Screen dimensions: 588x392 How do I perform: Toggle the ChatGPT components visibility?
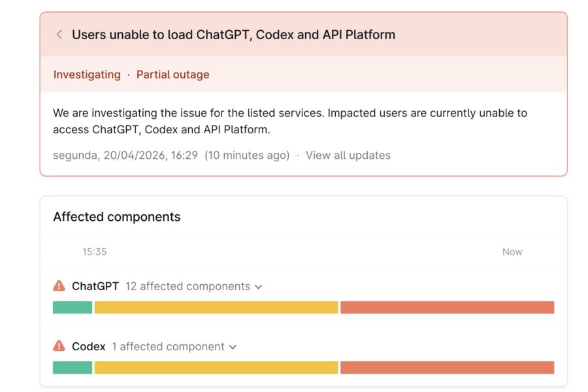(x=258, y=286)
